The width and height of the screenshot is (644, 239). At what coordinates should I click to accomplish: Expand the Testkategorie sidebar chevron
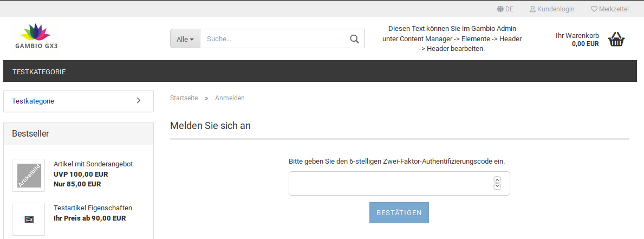pos(138,101)
